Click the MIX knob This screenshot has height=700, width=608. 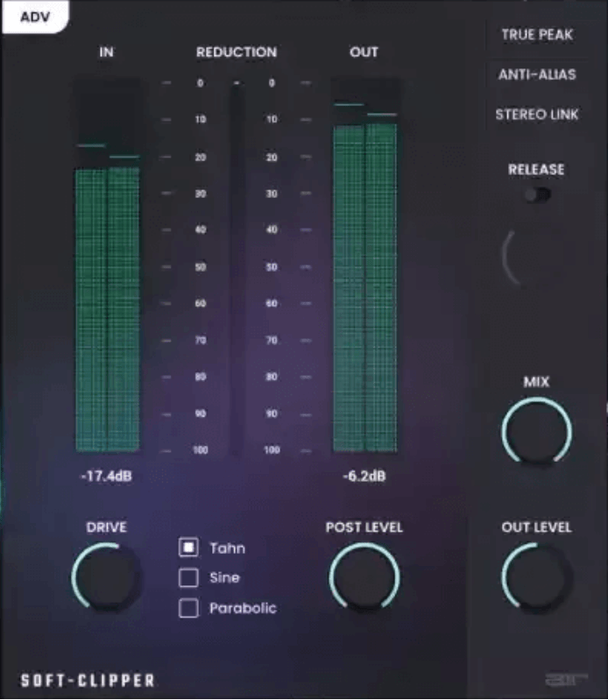pyautogui.click(x=536, y=432)
